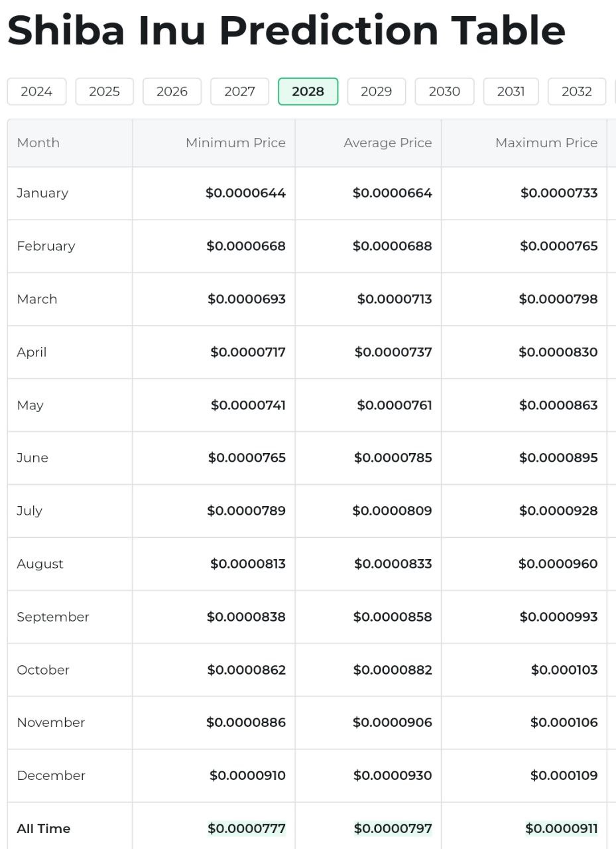Click the Shiba Inu Prediction Table heading

tap(286, 30)
